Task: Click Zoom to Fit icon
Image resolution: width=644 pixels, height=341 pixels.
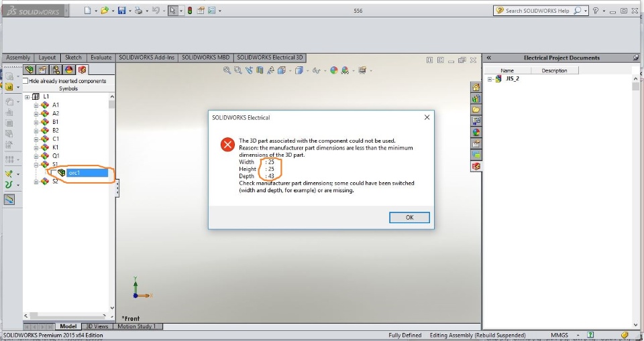Action: pos(227,70)
